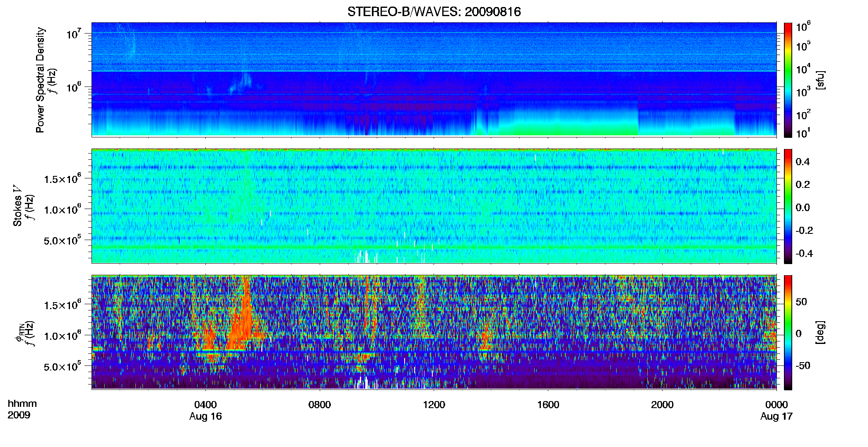Screen dimensions: 868x447
Task: Click the Power Spectral Density axis label
Action: [40, 80]
